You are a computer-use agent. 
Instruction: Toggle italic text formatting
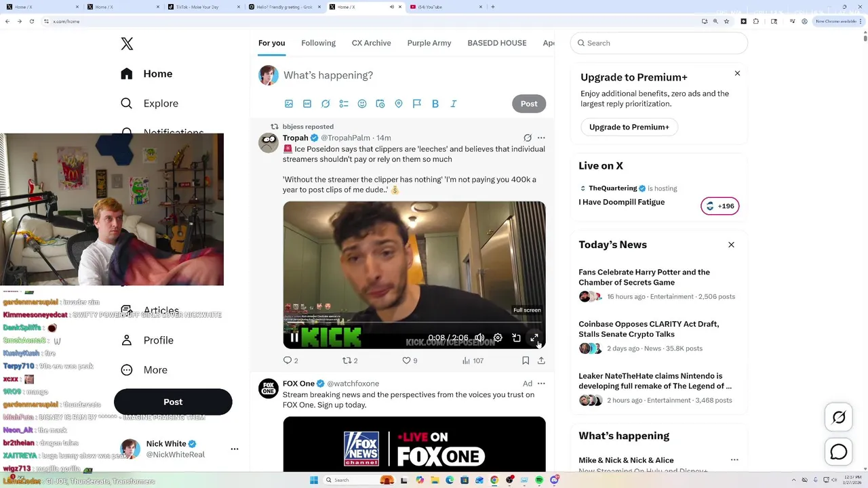click(x=454, y=104)
